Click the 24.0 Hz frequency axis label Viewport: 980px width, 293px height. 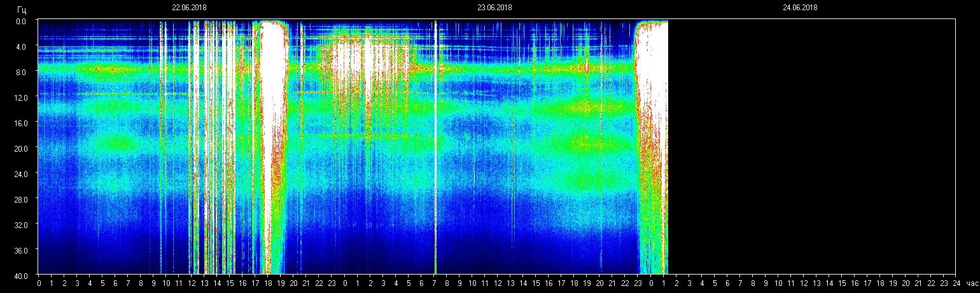(21, 174)
